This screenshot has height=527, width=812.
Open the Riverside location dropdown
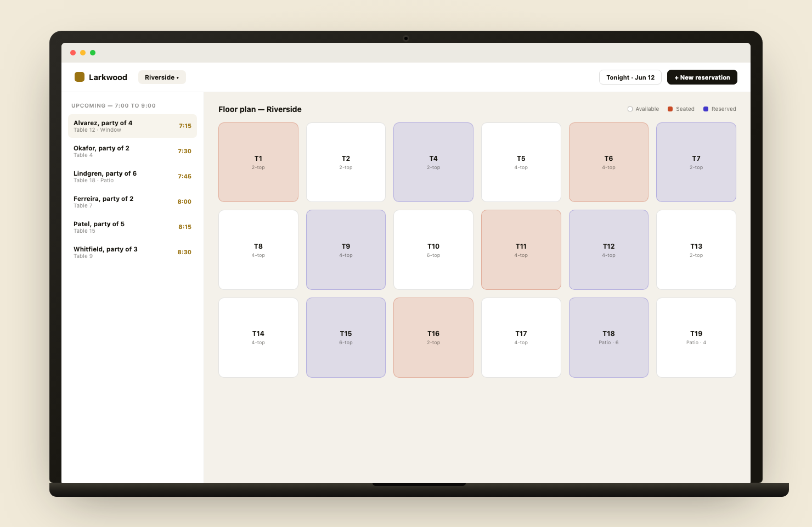tap(162, 77)
